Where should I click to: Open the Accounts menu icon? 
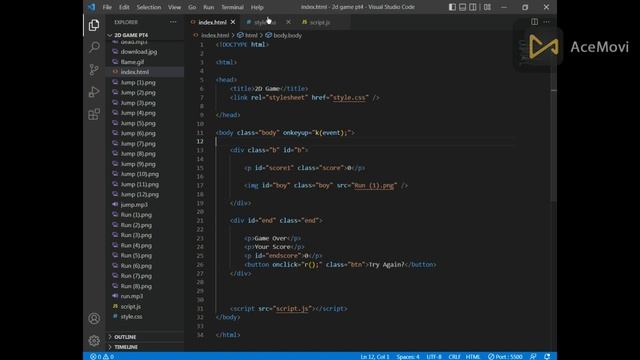(94, 318)
